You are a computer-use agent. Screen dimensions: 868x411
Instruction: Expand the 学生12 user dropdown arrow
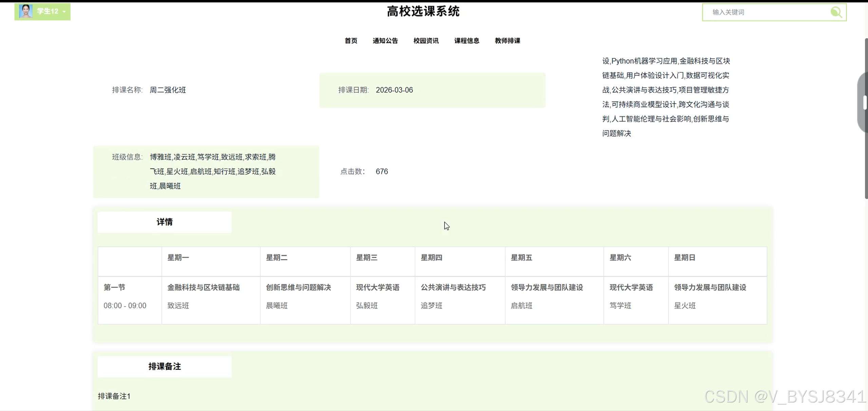(x=64, y=12)
